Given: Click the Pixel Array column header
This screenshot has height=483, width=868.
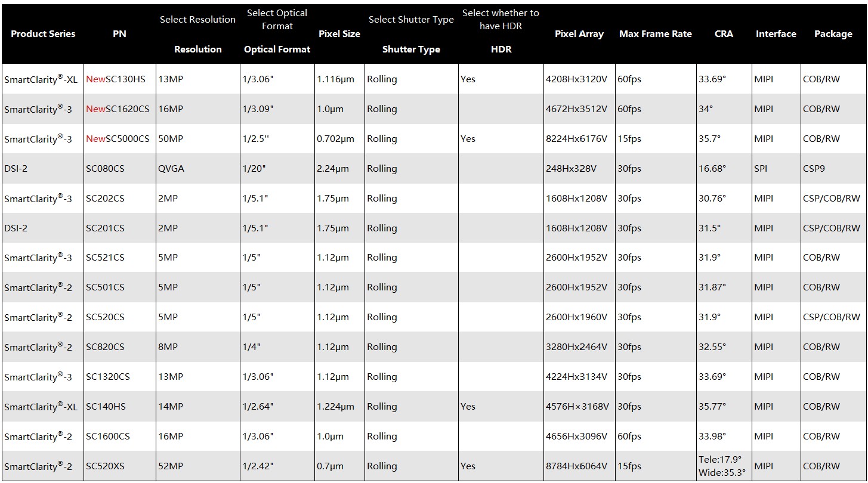Looking at the screenshot, I should pos(579,34).
